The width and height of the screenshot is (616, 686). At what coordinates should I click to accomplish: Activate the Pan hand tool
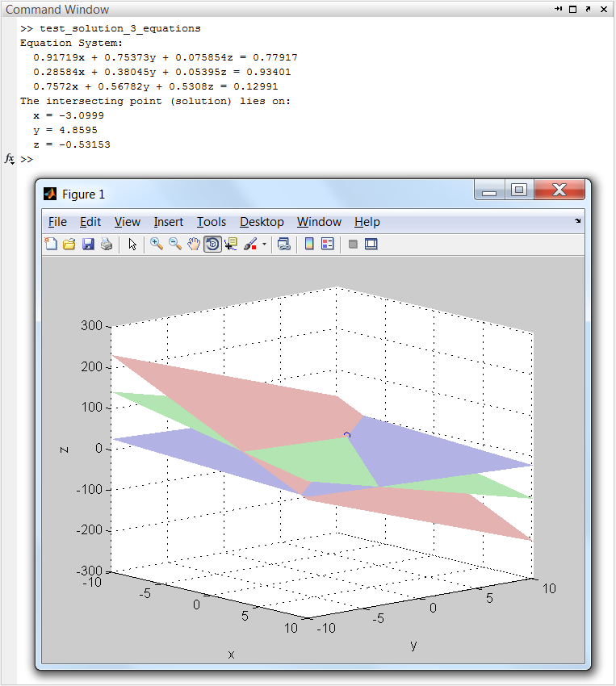194,245
